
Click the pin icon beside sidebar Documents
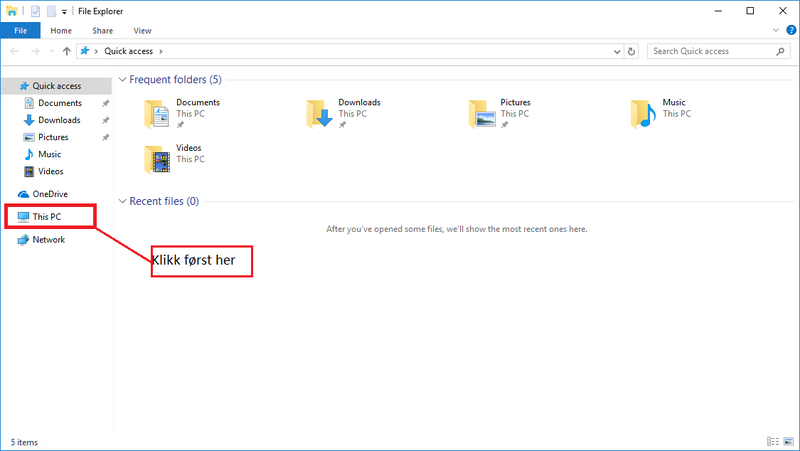106,103
